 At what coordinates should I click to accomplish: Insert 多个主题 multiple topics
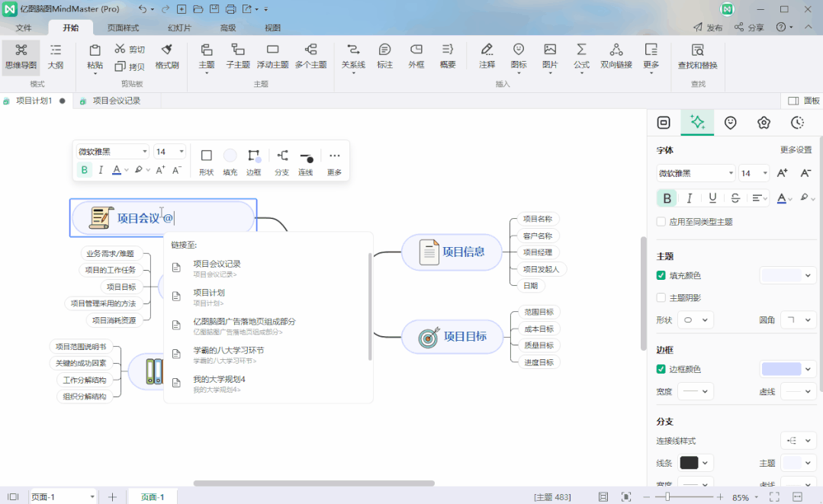point(310,56)
